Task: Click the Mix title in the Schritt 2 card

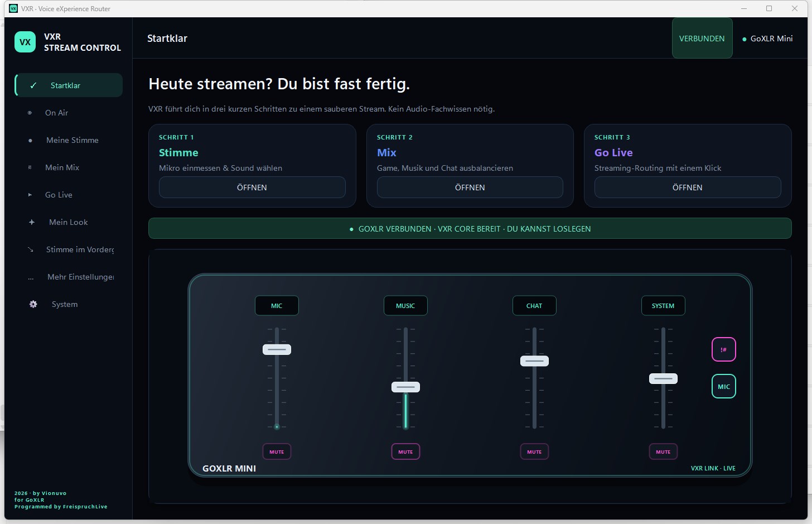Action: pos(386,153)
